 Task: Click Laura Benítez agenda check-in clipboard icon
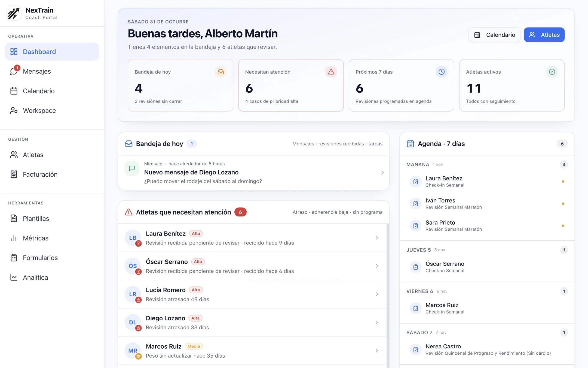[416, 182]
